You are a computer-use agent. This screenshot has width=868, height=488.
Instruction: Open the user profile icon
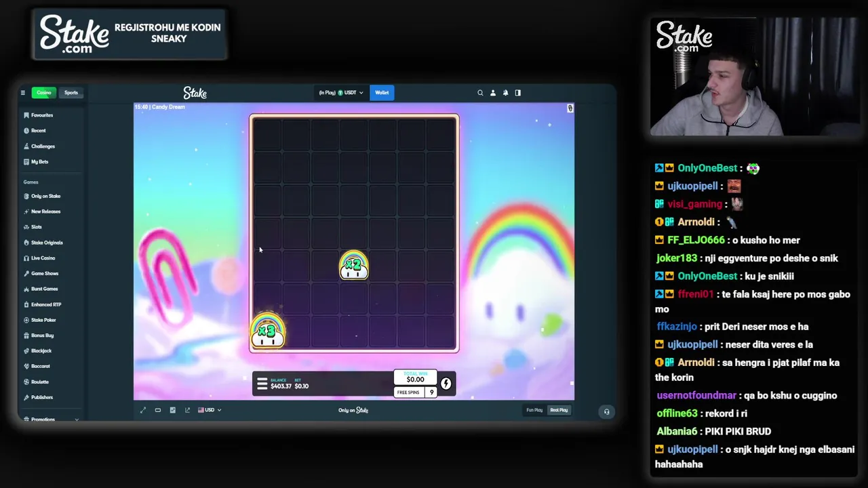pyautogui.click(x=493, y=93)
